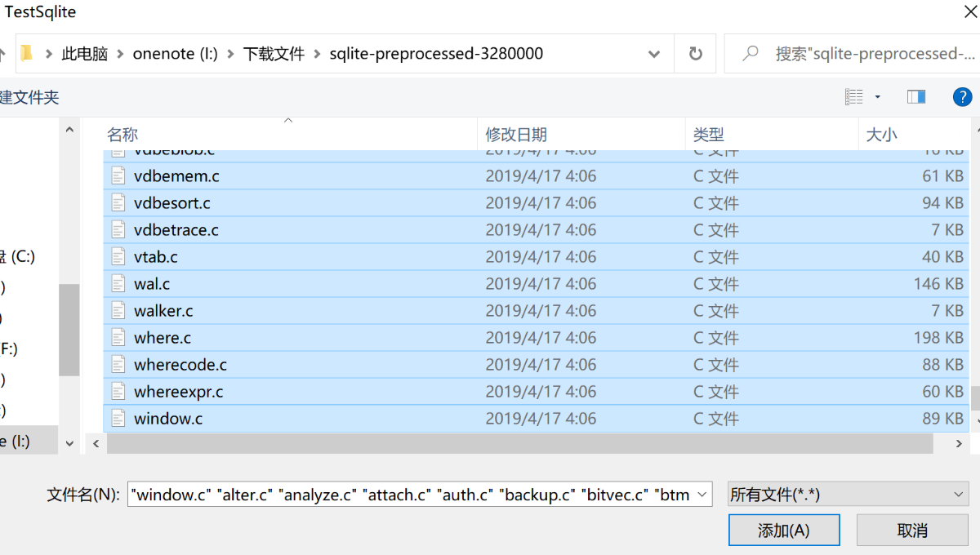Screen dimensions: 980x555
Task: Click file icon of walker.c
Action: [119, 310]
